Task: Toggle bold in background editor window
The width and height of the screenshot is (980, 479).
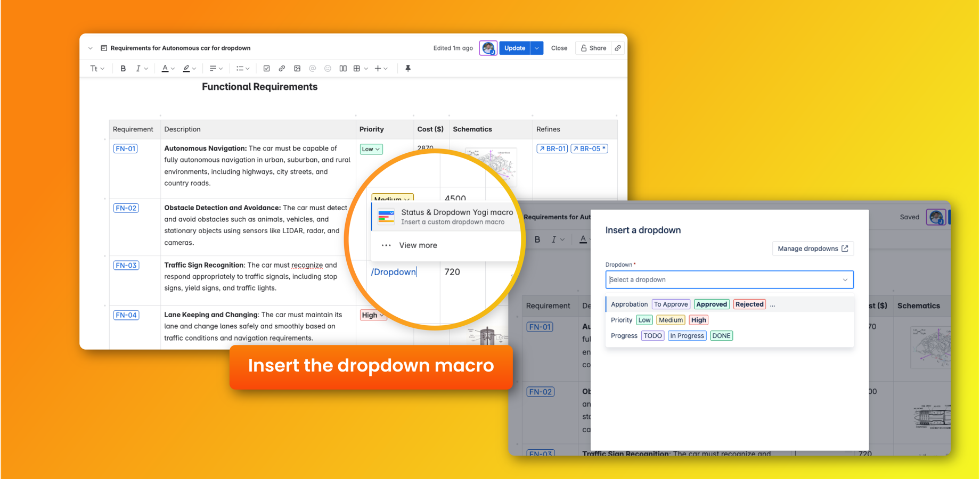Action: point(537,240)
